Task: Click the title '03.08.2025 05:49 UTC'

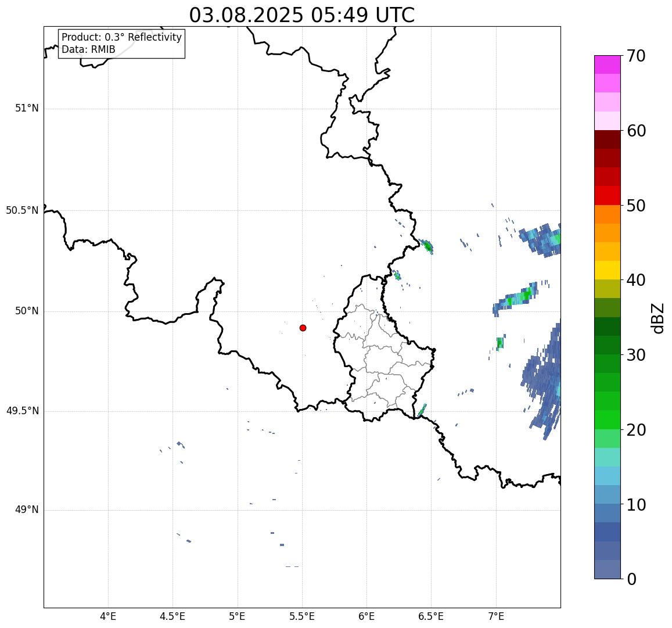Action: pos(302,15)
